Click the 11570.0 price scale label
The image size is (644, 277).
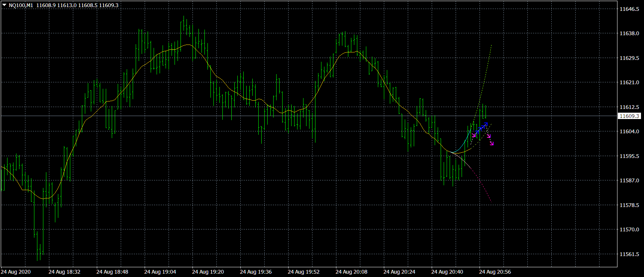click(629, 229)
